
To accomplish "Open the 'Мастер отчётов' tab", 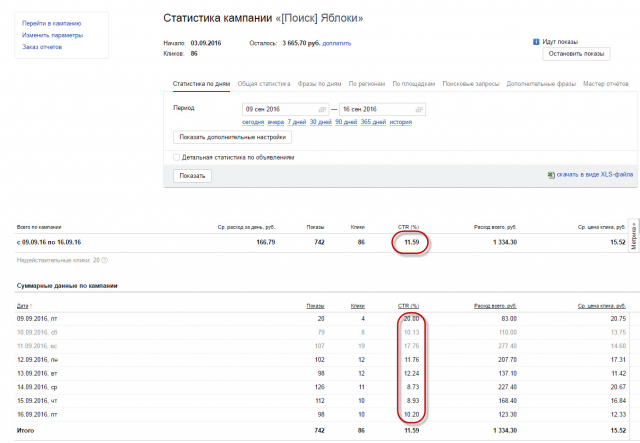I will click(606, 84).
